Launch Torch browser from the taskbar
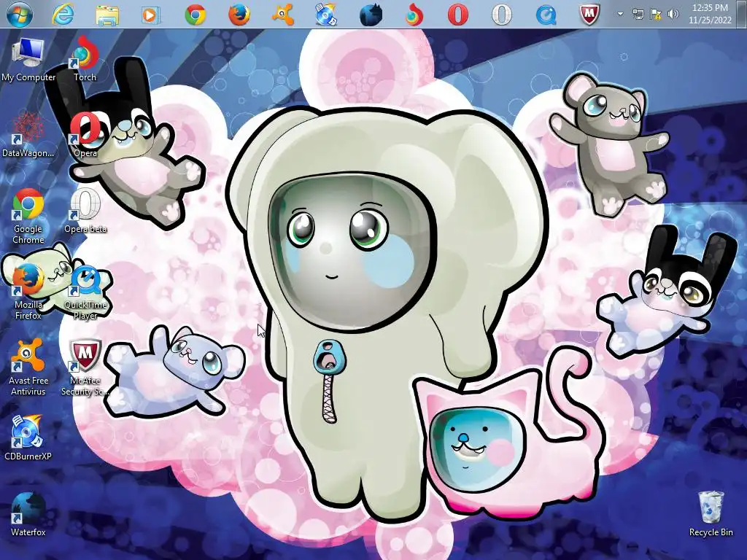Viewport: 747px width, 560px height. (414, 15)
